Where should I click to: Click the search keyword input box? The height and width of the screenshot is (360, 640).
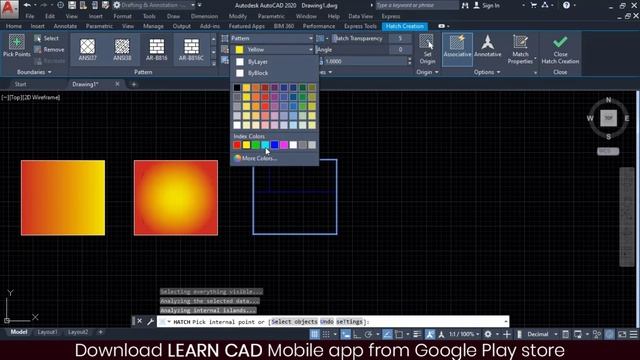pos(416,5)
